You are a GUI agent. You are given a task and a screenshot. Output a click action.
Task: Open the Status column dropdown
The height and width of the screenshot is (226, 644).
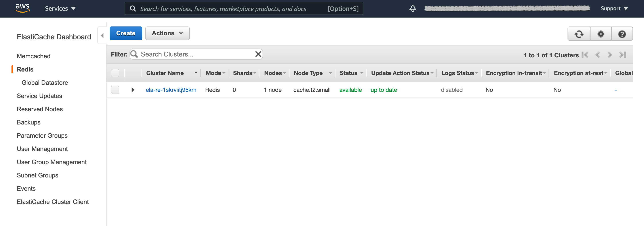(x=362, y=73)
